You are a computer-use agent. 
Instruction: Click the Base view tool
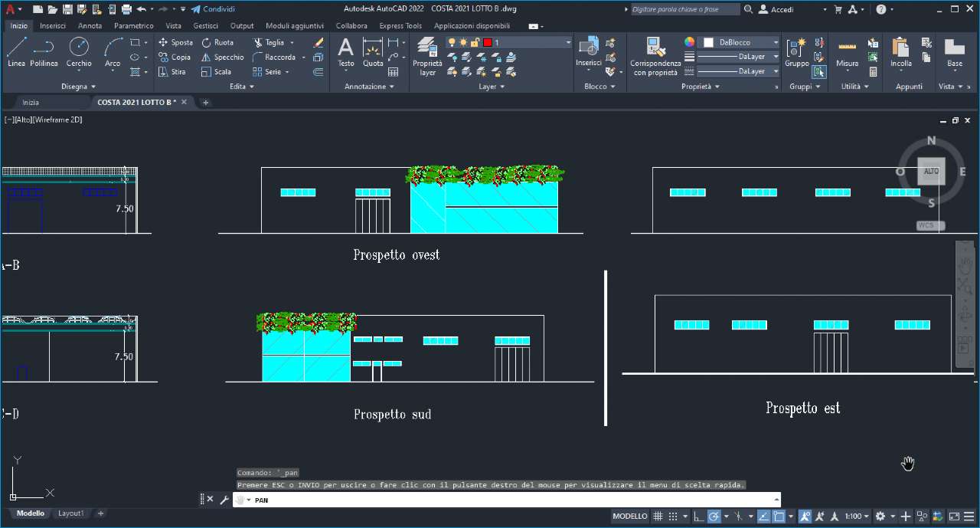coord(955,53)
